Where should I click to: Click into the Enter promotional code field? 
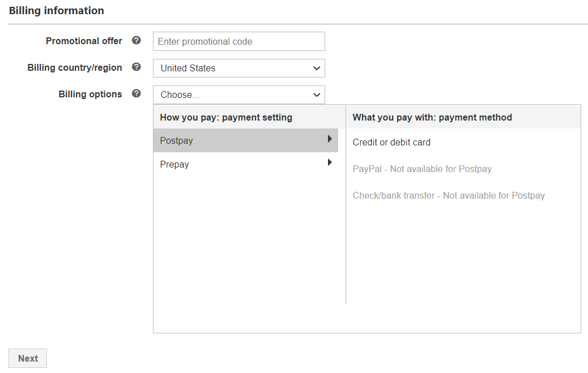point(238,41)
